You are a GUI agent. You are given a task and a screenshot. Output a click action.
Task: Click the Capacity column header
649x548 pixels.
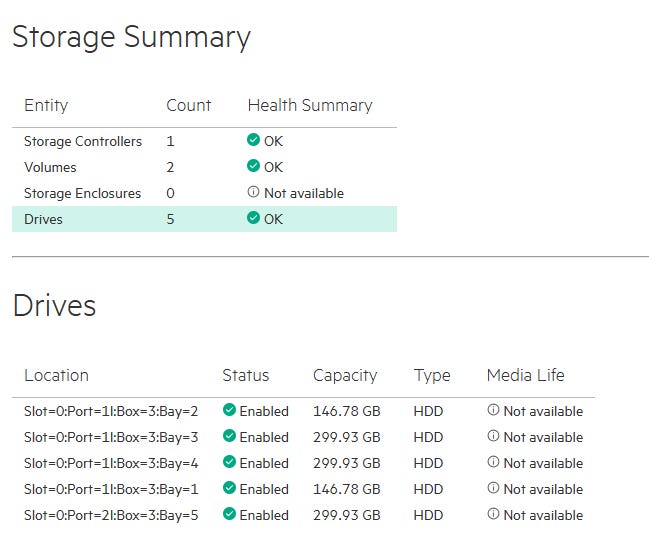pos(345,376)
